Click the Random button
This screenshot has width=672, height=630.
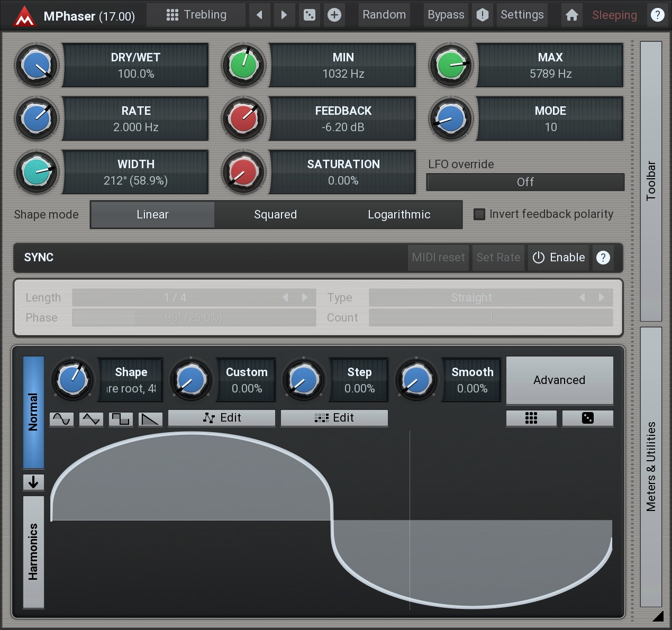click(x=384, y=15)
